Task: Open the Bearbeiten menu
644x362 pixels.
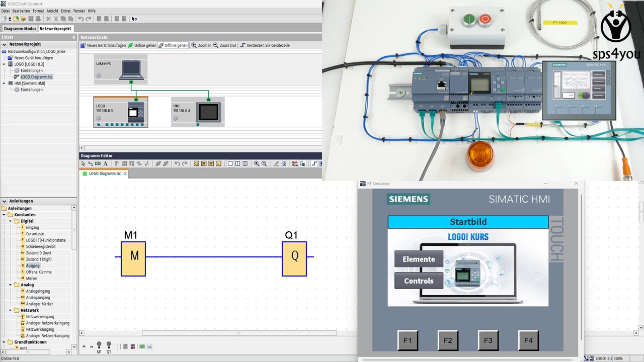Action: pyautogui.click(x=21, y=11)
